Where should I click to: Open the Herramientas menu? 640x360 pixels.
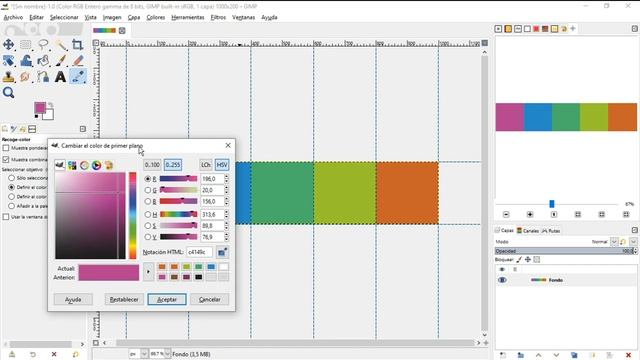pos(188,17)
